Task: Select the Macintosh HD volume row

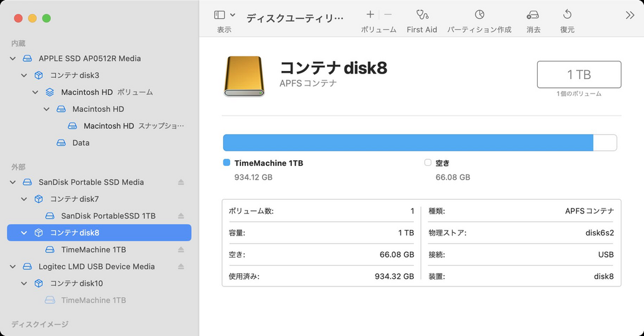Action: click(99, 109)
